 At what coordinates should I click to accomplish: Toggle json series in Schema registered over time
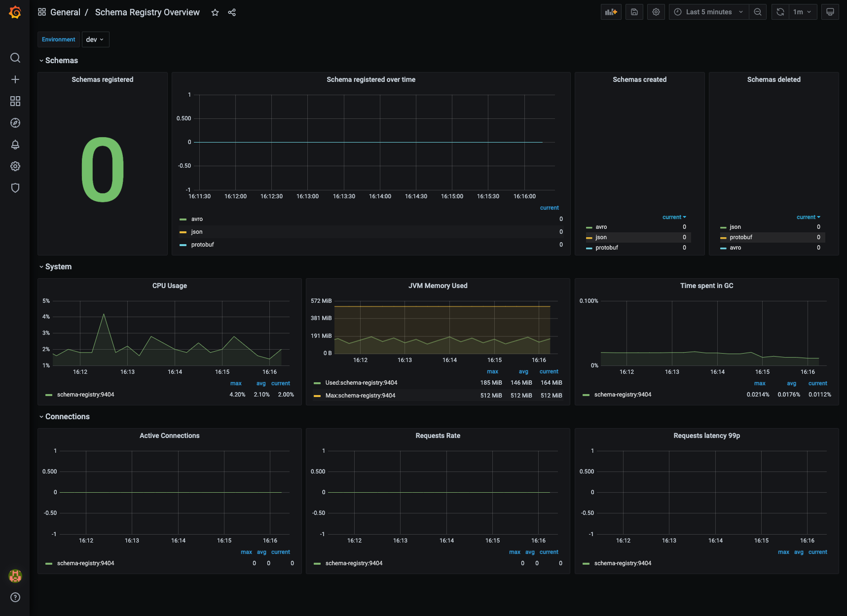(197, 232)
